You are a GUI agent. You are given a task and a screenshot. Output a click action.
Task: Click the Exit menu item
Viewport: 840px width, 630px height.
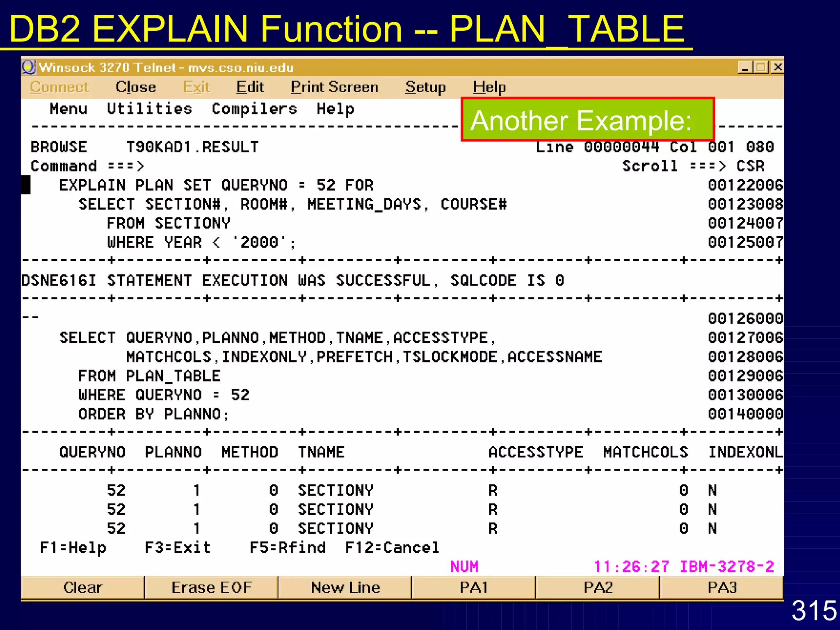196,87
